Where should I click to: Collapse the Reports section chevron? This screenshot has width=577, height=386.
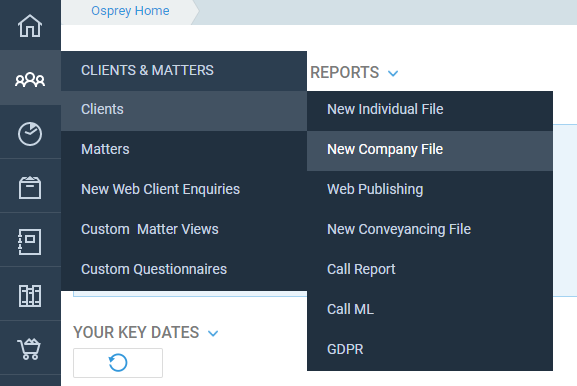[393, 73]
